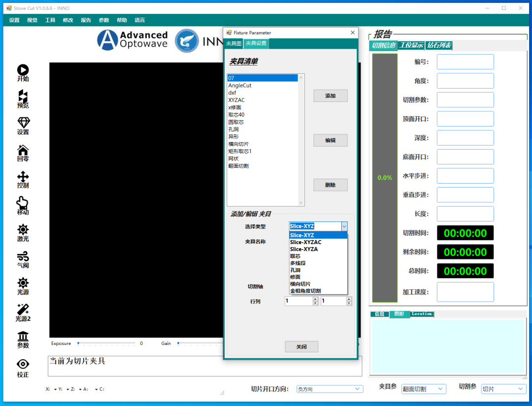Click the 编号 input field
Image resolution: width=532 pixels, height=406 pixels.
point(465,62)
